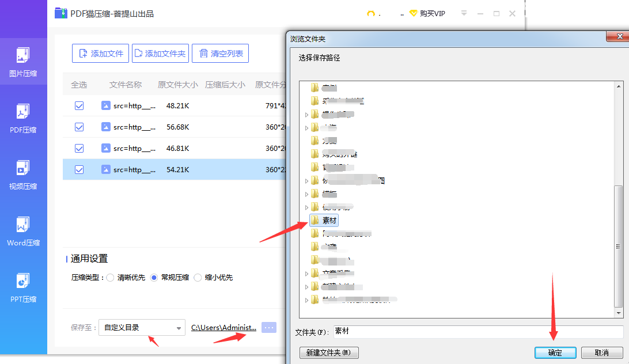Click image icon of 56.68K file row
629x364 pixels.
click(105, 127)
